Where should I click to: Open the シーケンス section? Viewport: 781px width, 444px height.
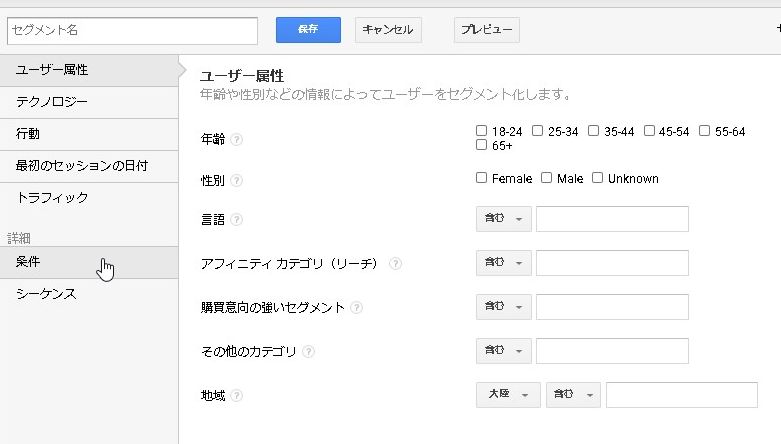point(46,294)
